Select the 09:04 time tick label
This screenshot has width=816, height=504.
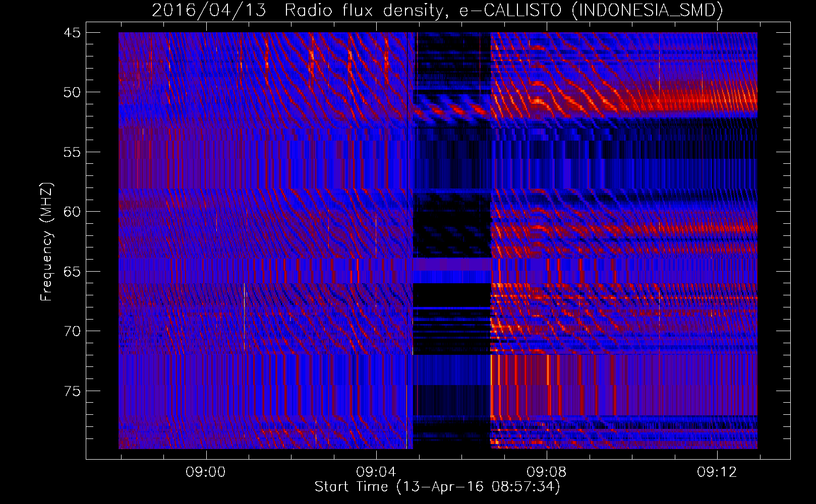[x=376, y=472]
